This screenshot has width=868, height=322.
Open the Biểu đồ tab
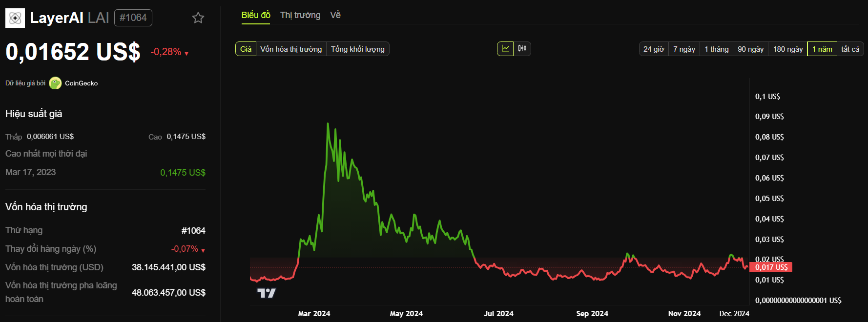point(256,15)
